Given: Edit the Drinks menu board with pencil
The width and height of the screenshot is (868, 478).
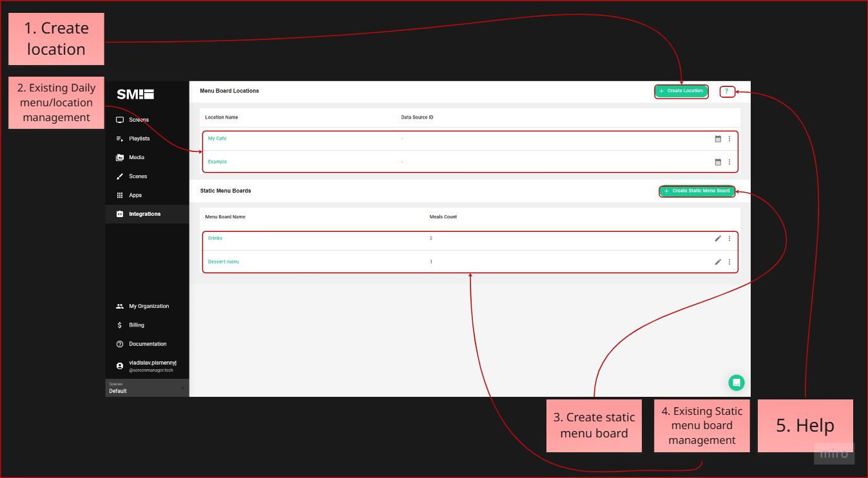Looking at the screenshot, I should point(718,238).
